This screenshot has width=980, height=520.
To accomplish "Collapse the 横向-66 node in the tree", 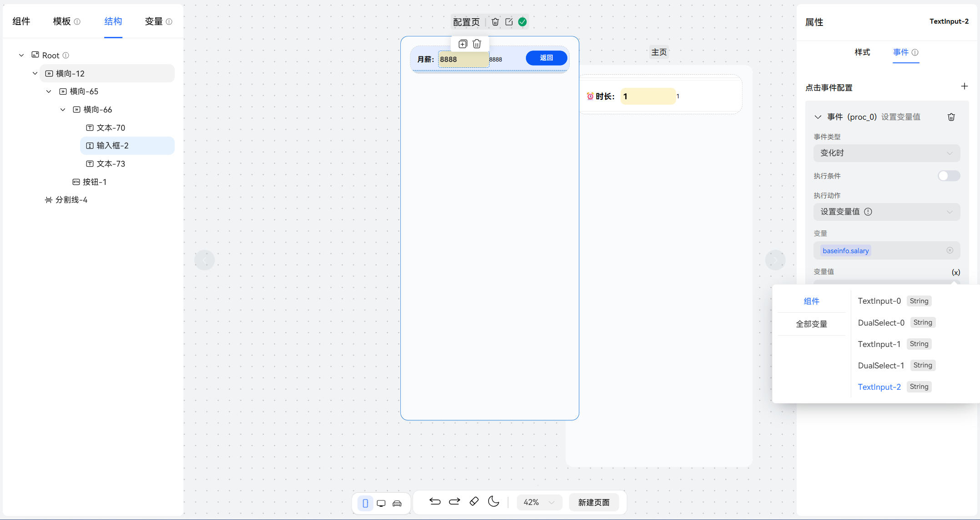I will [x=63, y=109].
